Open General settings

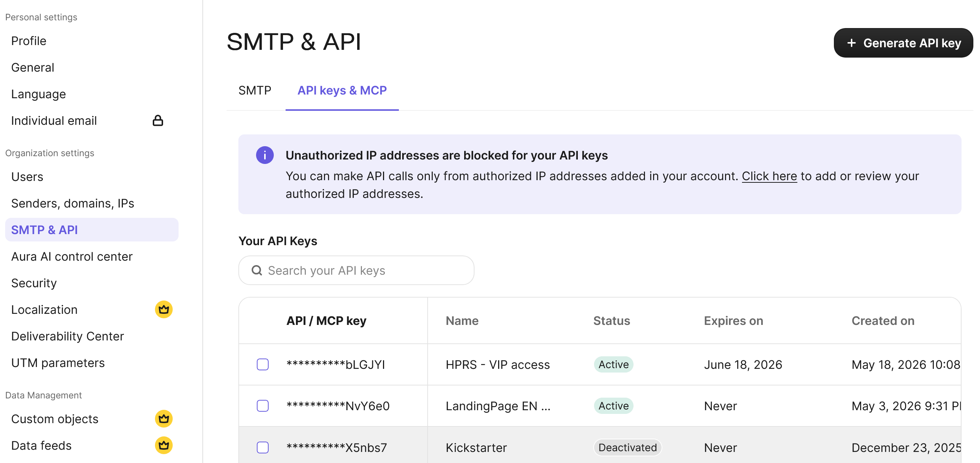[33, 68]
